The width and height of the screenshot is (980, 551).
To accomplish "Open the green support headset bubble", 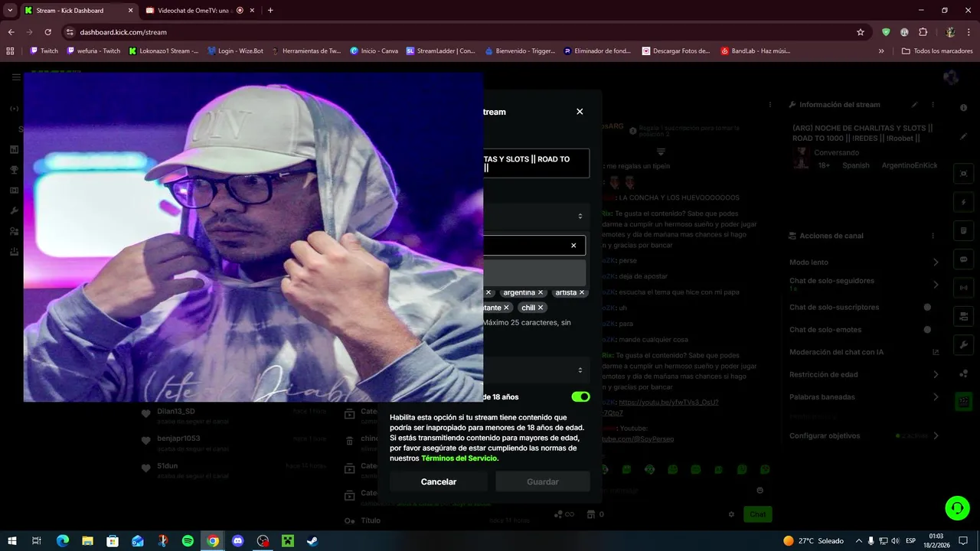I will (956, 507).
